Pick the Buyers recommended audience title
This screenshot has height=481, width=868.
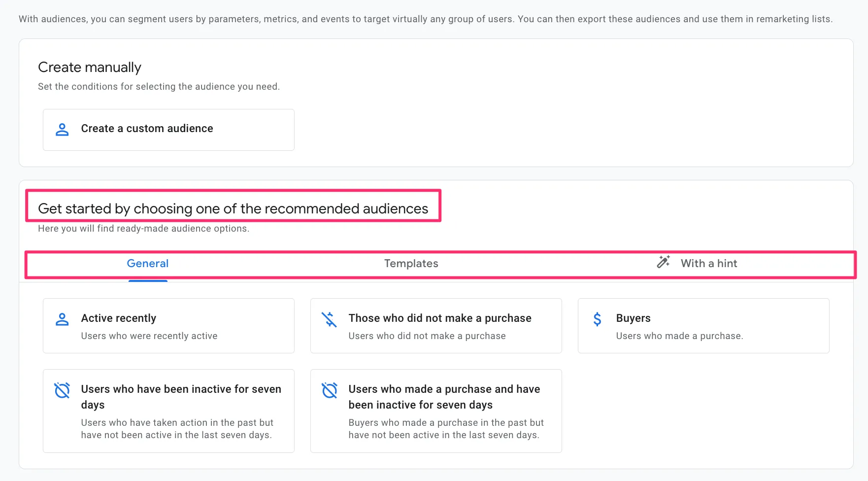pyautogui.click(x=633, y=318)
